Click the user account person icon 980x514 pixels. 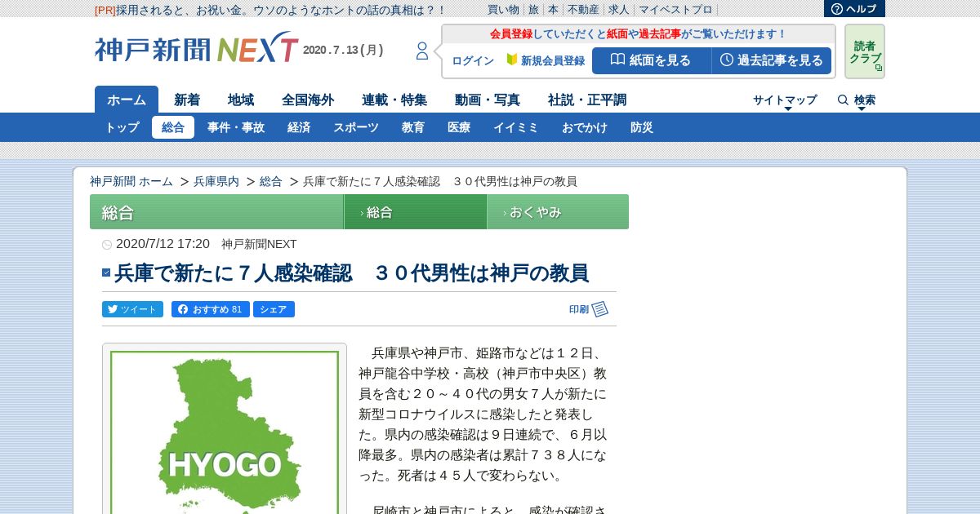(x=422, y=51)
